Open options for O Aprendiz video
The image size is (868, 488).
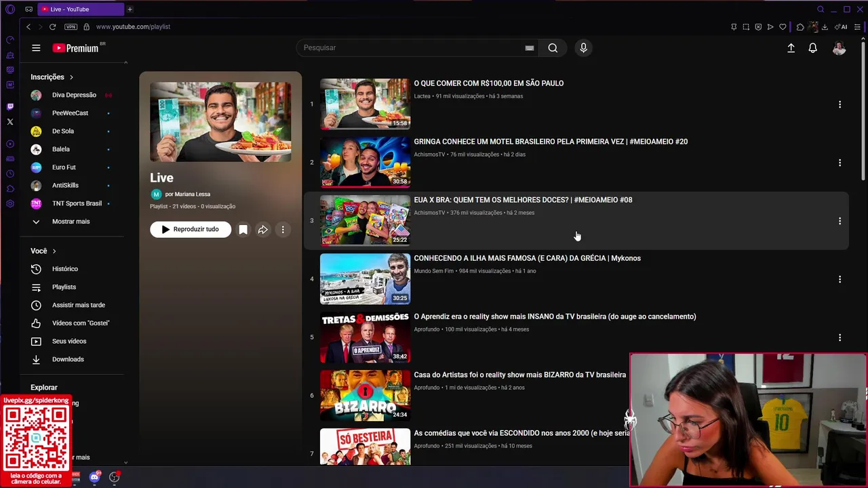[x=840, y=338]
